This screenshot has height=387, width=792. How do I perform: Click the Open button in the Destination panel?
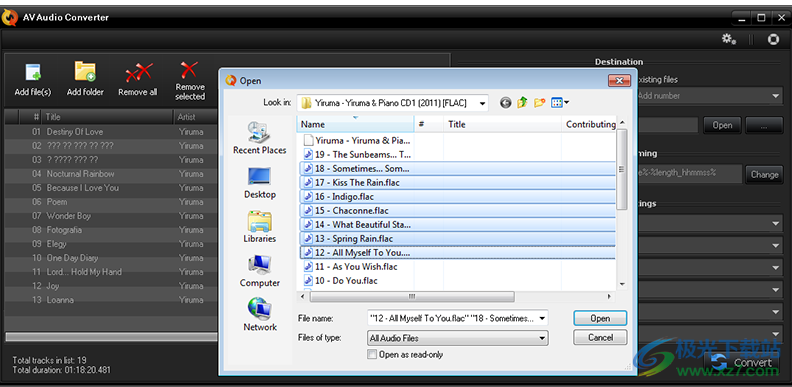[x=722, y=125]
